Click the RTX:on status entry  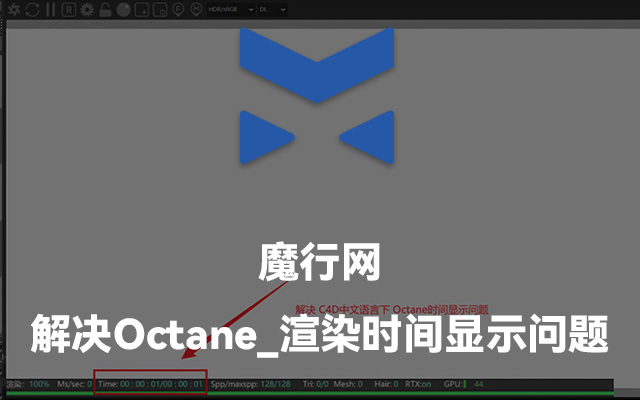click(418, 384)
